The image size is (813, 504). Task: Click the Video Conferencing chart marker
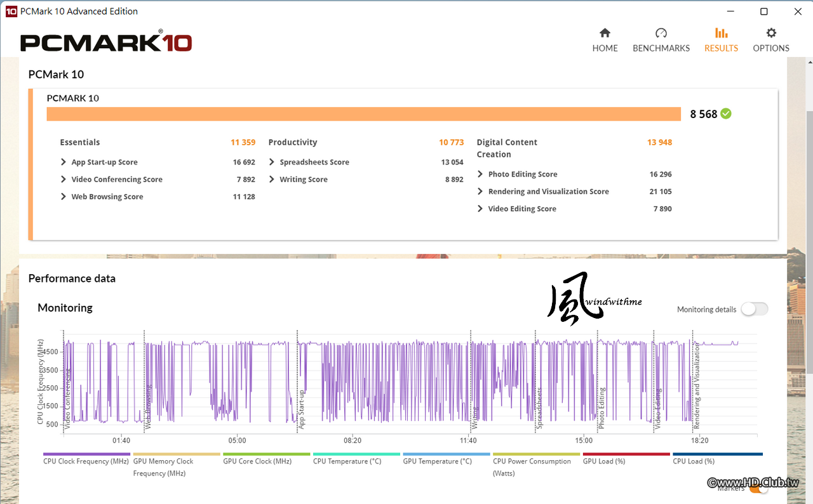tap(67, 399)
